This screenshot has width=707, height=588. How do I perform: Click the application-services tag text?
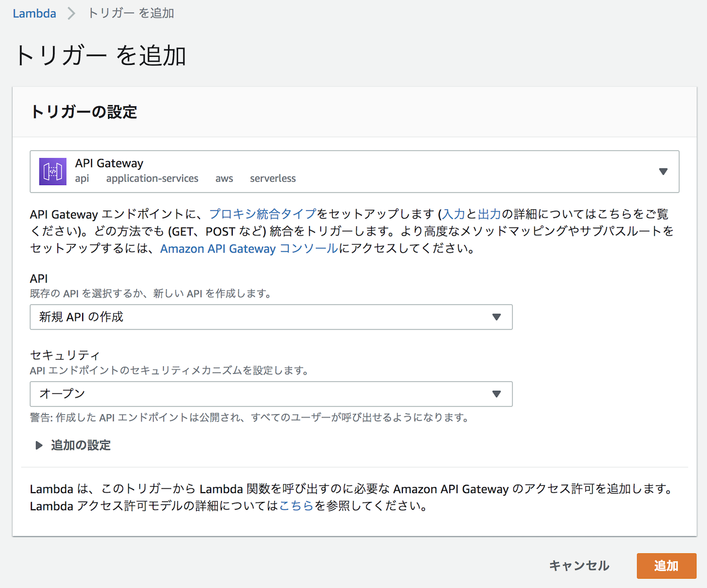(x=152, y=179)
